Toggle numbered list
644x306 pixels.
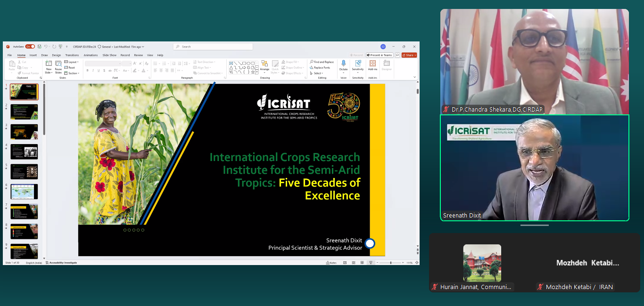click(164, 64)
